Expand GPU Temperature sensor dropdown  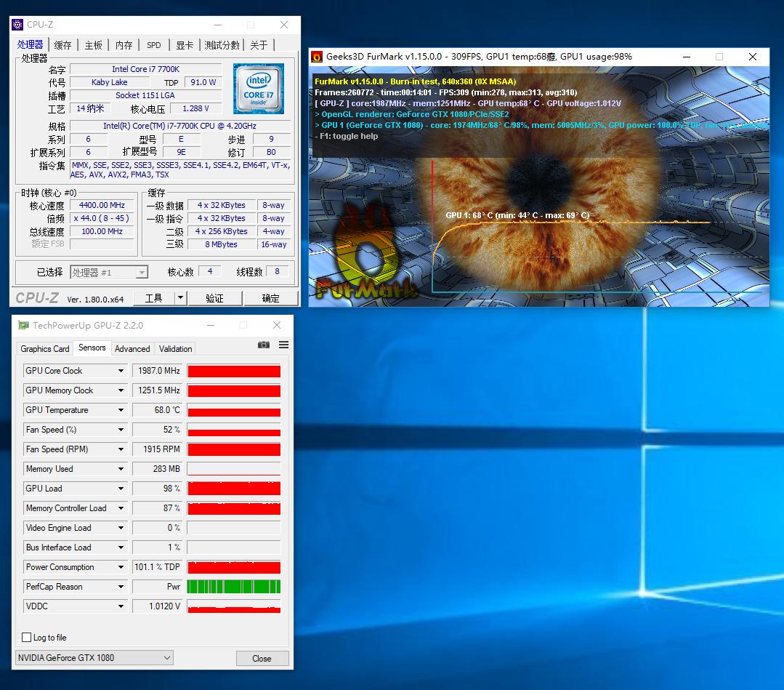click(x=121, y=410)
